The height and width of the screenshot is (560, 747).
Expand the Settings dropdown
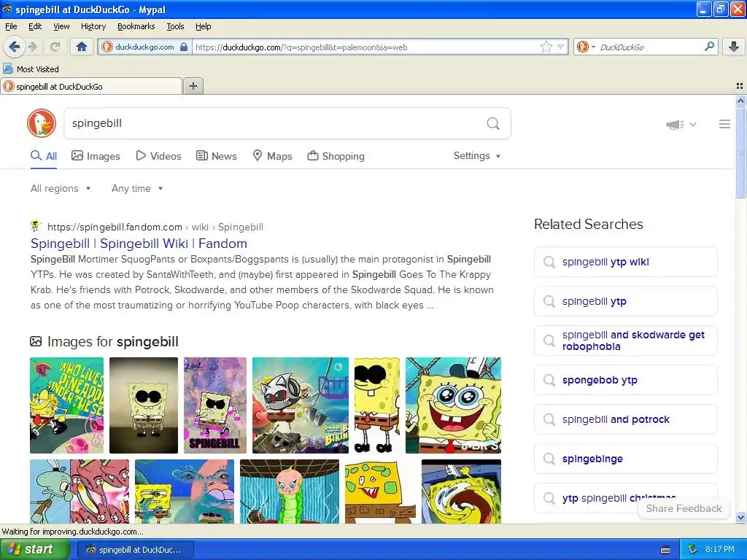point(477,156)
